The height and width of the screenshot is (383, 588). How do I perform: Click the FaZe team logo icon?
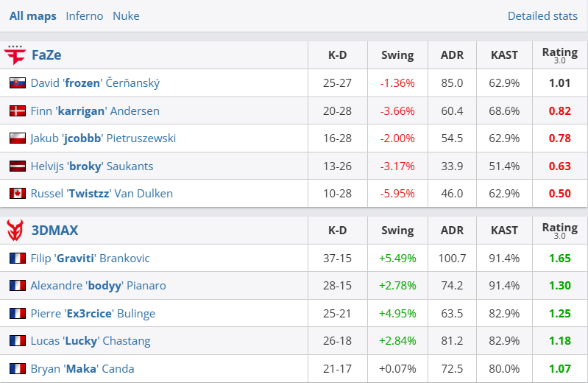point(15,55)
